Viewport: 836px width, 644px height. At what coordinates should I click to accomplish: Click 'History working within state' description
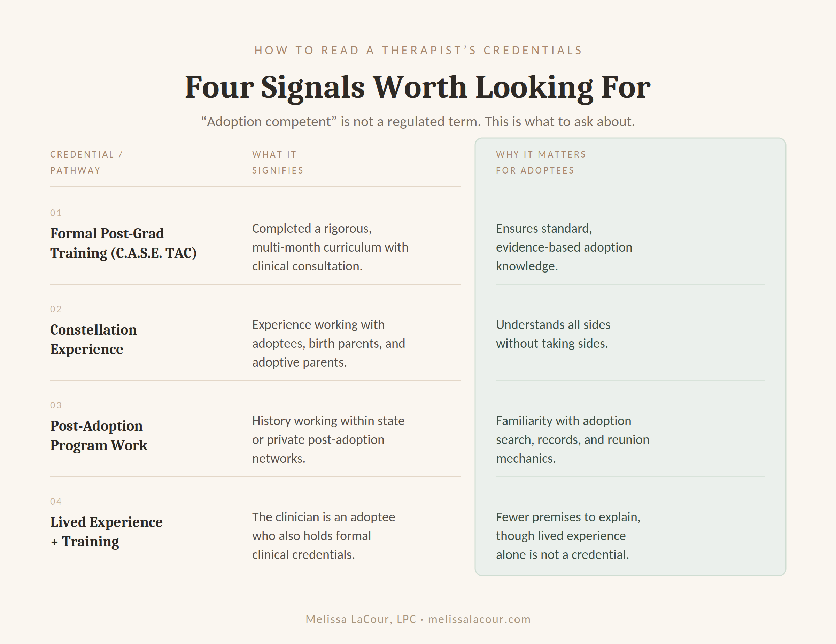328,439
